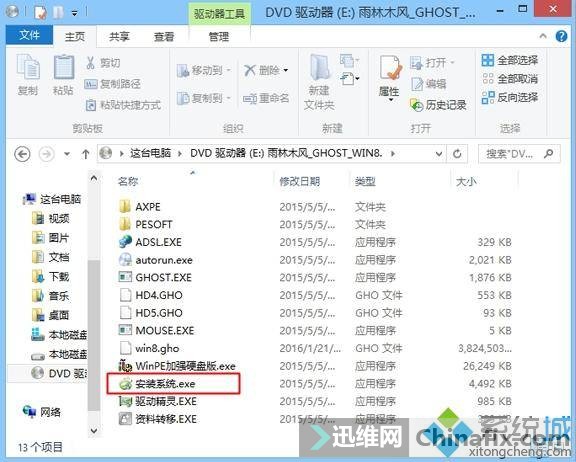Screen dimensions: 576x462
Task: Select the AXPE folder
Action: coord(140,207)
